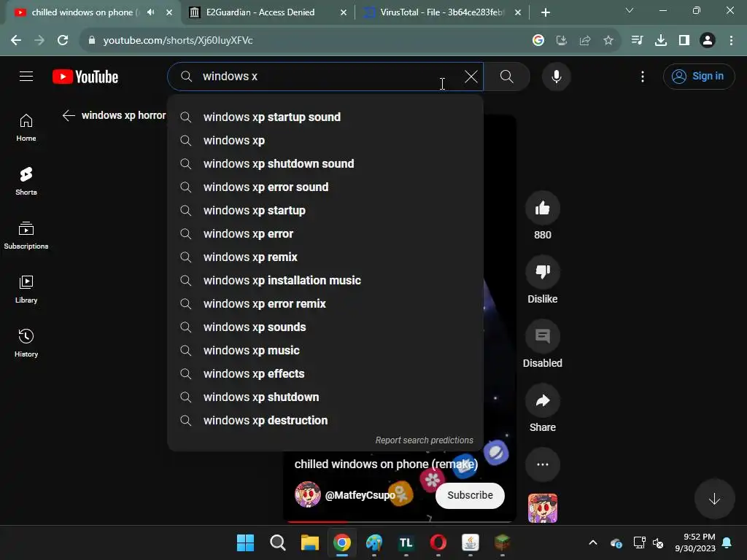Open Shorts in the sidebar
The height and width of the screenshot is (560, 747).
(x=26, y=182)
